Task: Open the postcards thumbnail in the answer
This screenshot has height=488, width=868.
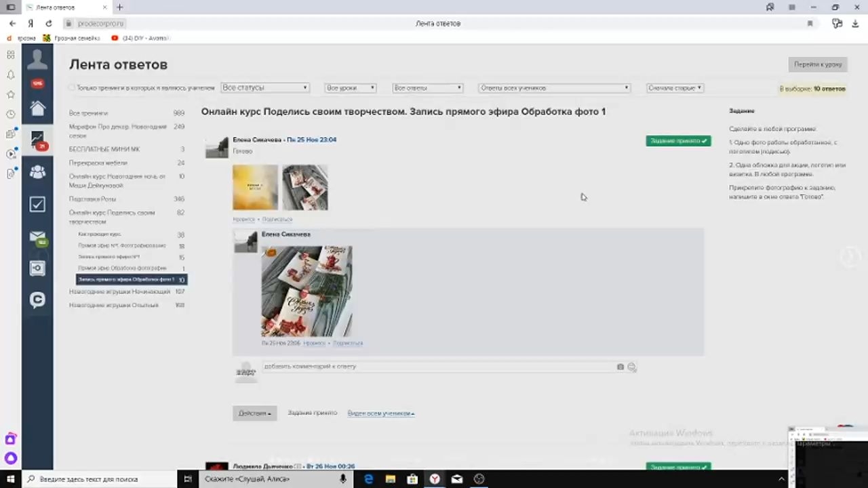Action: tap(304, 187)
